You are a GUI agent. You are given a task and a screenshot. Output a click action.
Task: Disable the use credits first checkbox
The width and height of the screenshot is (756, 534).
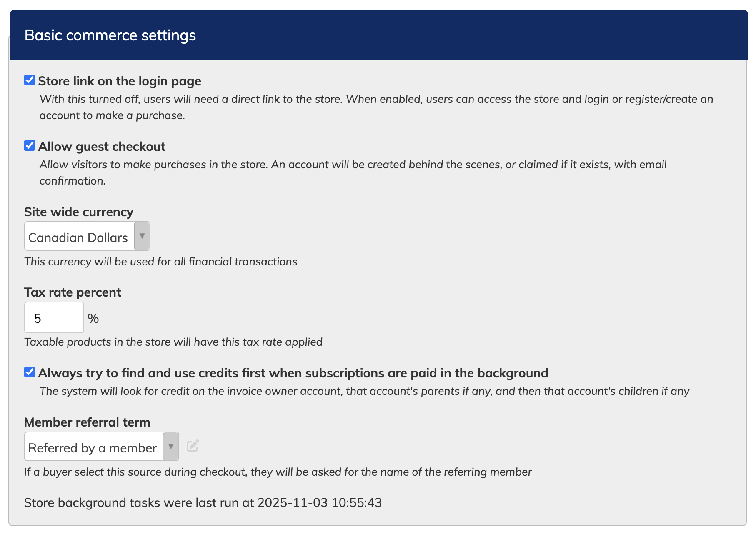[x=30, y=372]
